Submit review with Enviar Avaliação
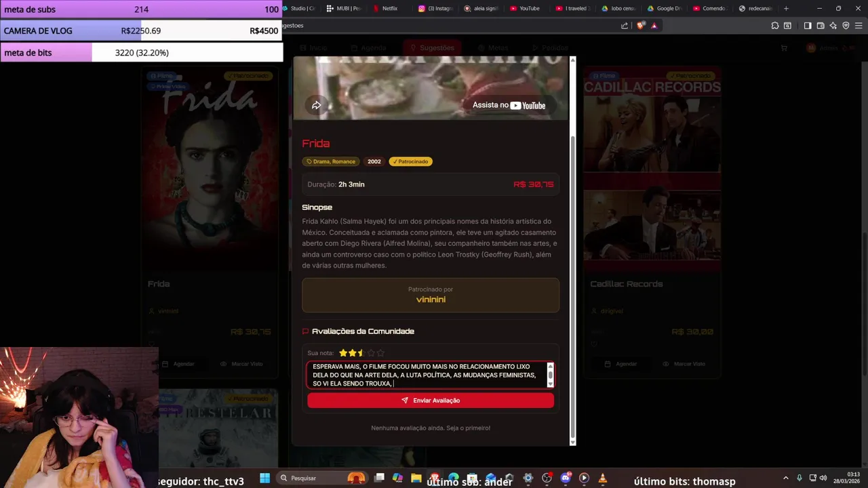Image resolution: width=868 pixels, height=488 pixels. 431,401
